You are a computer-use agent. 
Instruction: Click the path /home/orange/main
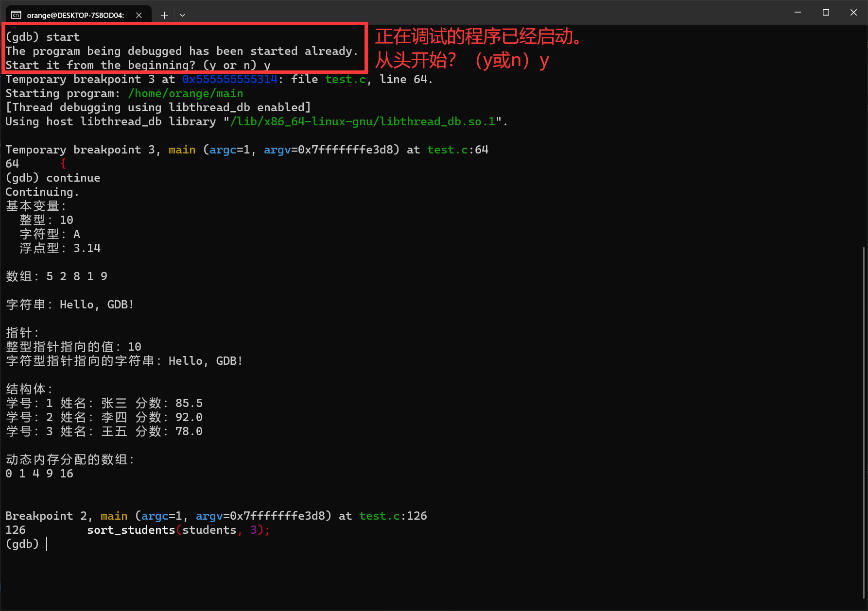186,93
